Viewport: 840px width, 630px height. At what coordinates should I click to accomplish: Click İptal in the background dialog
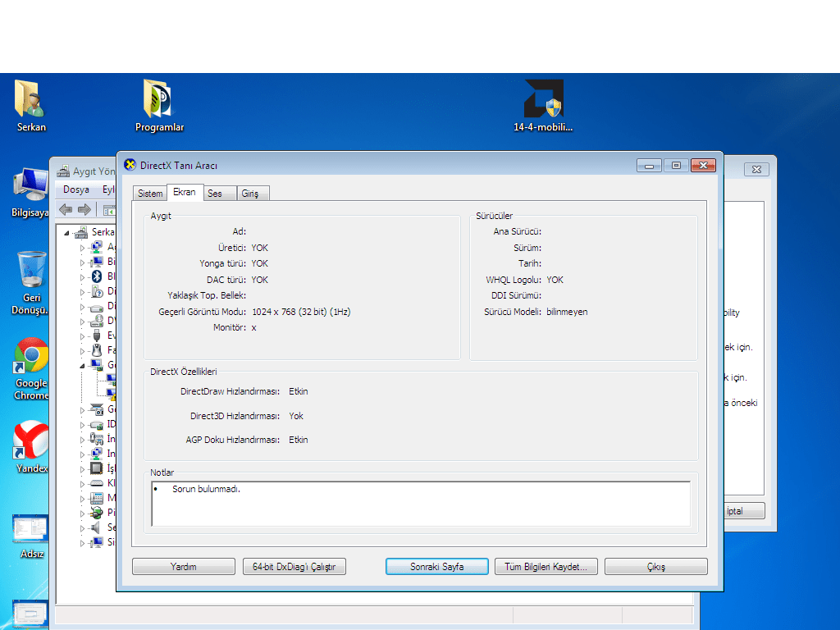745,510
